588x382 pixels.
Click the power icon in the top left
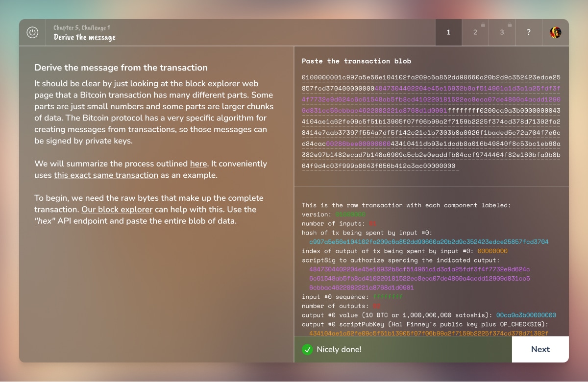point(32,32)
